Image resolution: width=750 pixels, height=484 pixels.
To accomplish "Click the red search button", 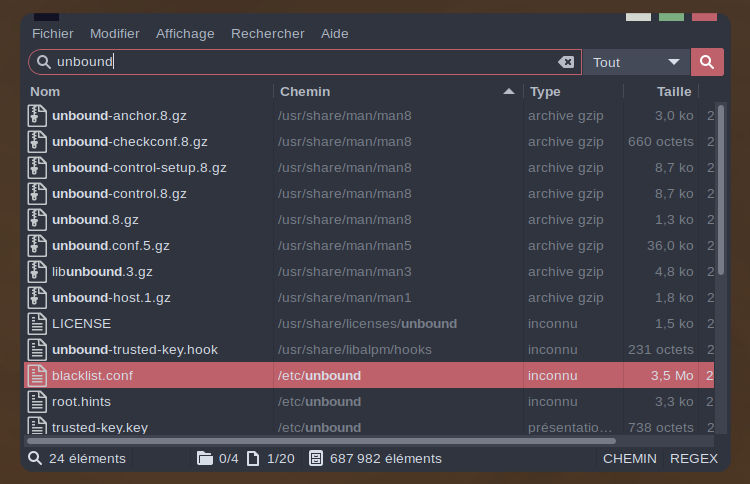I will pos(707,62).
